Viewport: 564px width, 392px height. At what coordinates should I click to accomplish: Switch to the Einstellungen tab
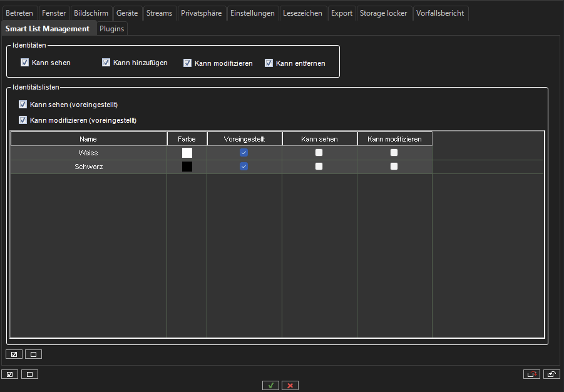(252, 13)
